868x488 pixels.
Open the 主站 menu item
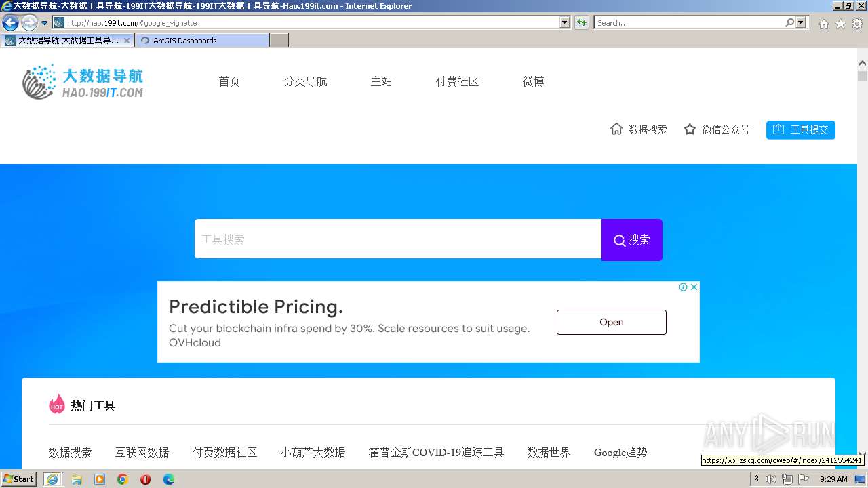pyautogui.click(x=381, y=81)
